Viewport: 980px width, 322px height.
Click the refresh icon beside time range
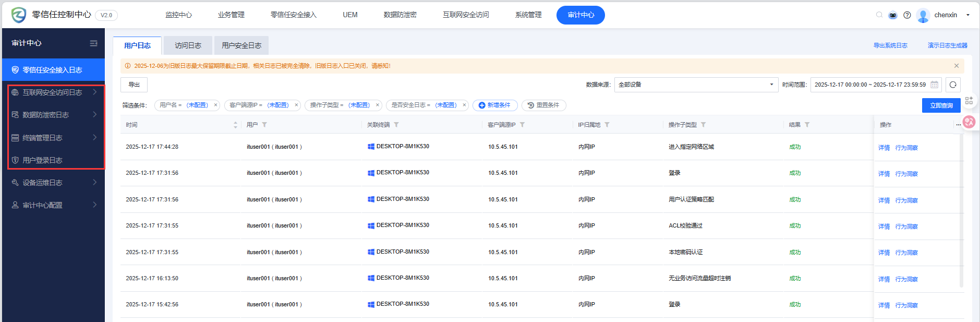pos(953,85)
